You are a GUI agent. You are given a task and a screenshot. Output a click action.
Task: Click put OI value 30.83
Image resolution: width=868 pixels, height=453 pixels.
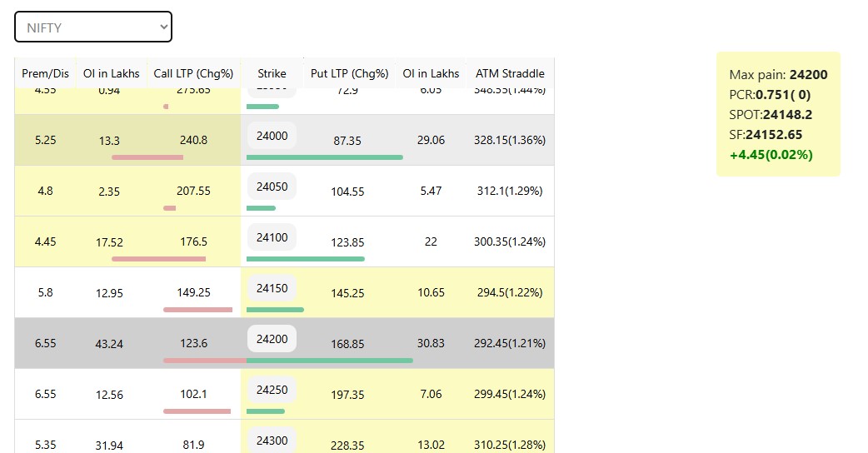click(431, 343)
